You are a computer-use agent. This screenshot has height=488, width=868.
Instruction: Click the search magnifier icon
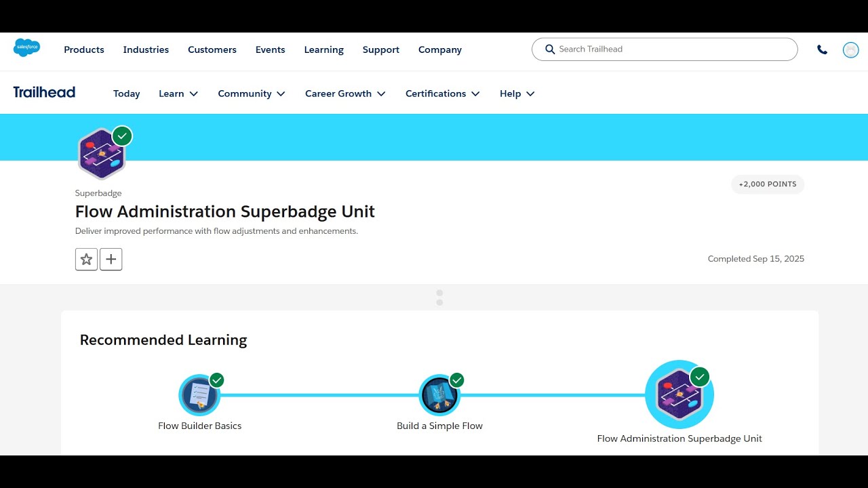(550, 49)
